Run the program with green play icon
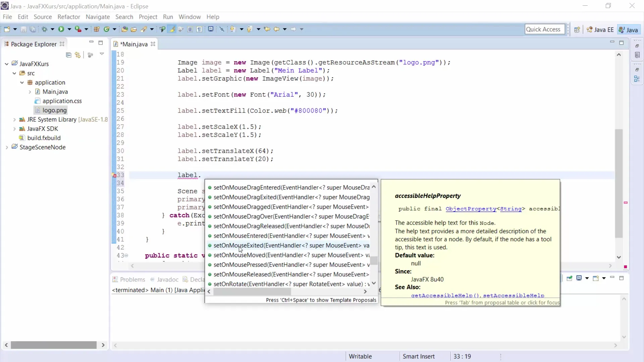The image size is (644, 362). pos(61,29)
